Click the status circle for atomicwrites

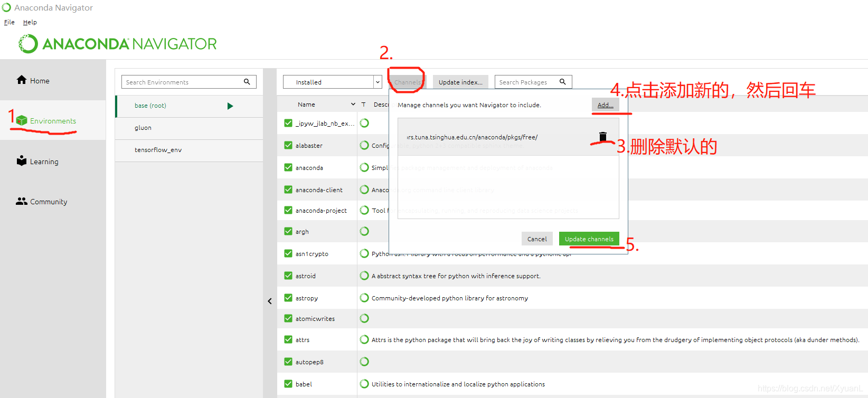pos(364,318)
